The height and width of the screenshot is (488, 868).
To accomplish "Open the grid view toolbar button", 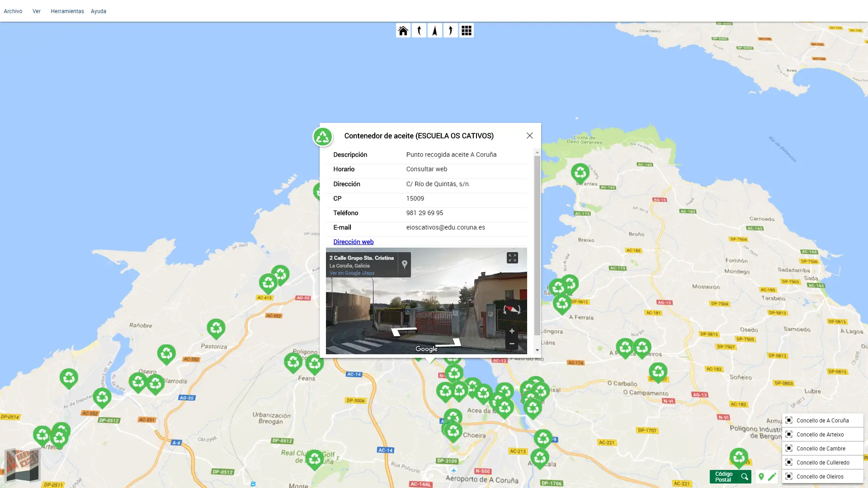I will click(467, 30).
